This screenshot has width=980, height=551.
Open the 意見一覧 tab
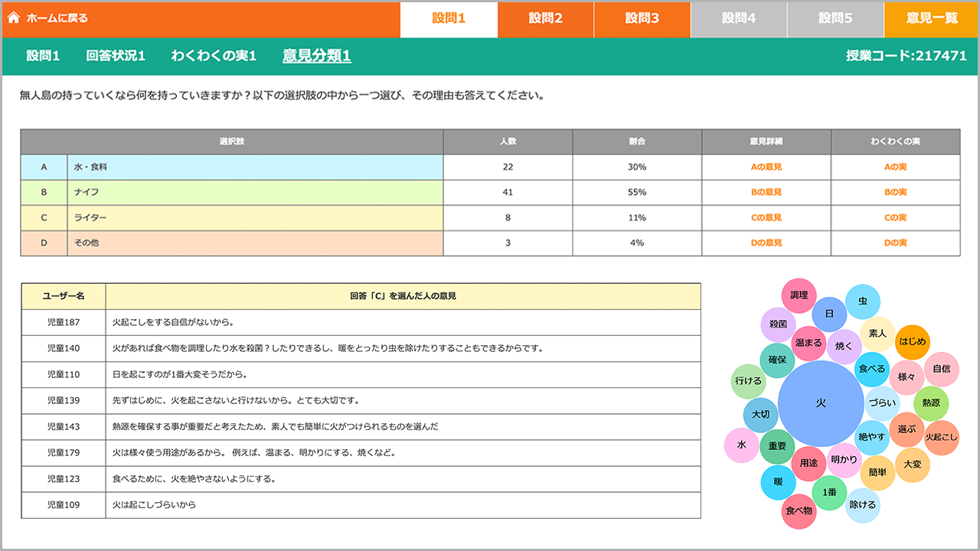(x=931, y=18)
